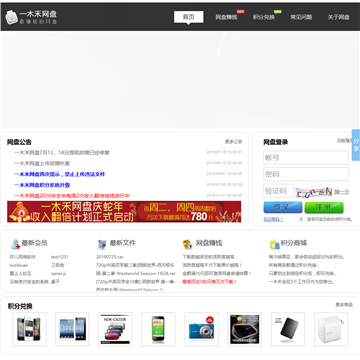Open announcement about 7月13、14日 repair
This screenshot has width=360, height=360.
62,153
